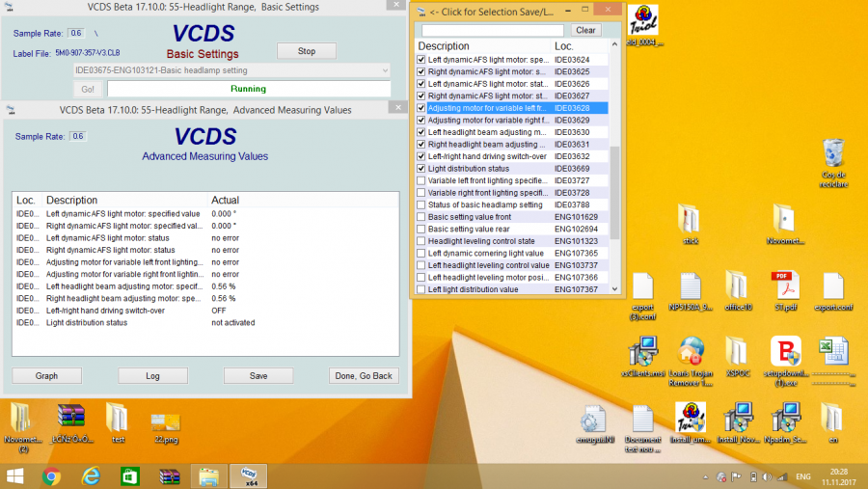Open VCDS x64 in the taskbar

248,475
